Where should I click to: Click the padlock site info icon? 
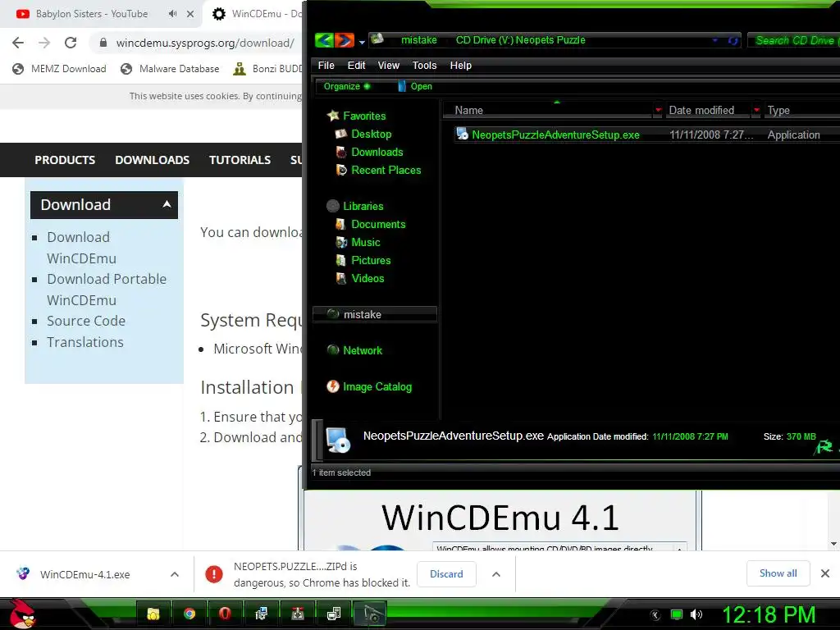(x=103, y=43)
